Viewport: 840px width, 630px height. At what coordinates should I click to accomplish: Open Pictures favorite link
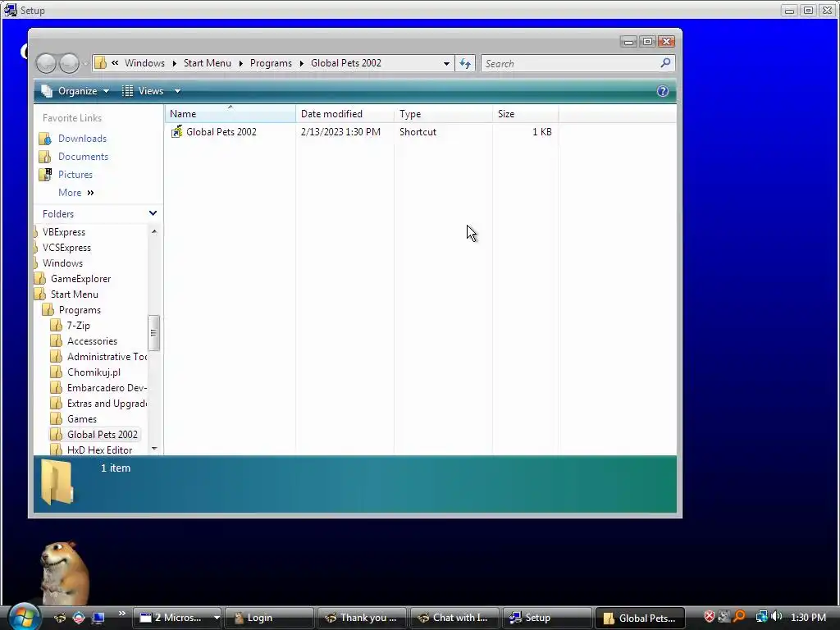coord(75,175)
